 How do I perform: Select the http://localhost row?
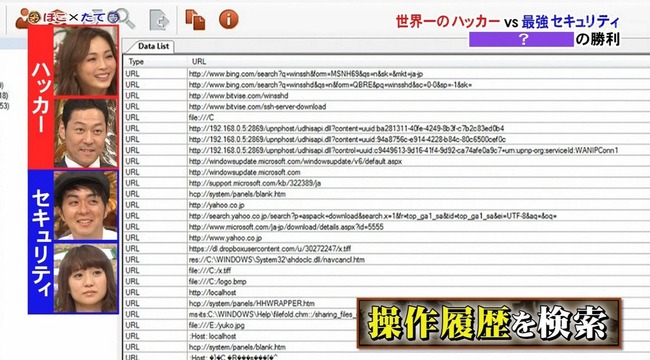tap(387, 292)
